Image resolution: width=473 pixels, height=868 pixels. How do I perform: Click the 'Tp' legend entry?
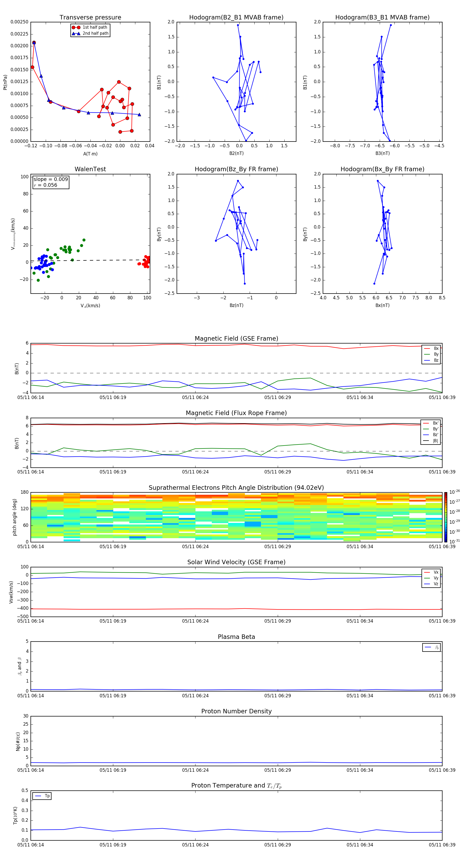(x=42, y=796)
